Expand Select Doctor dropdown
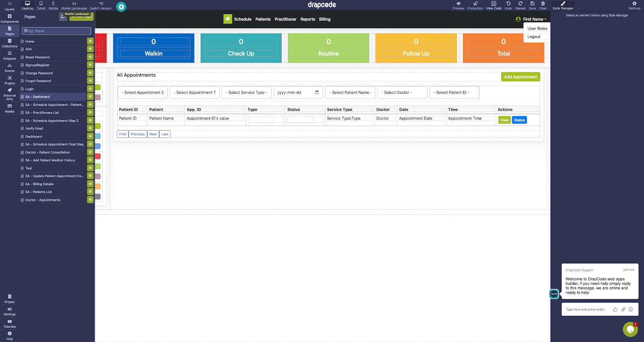 [x=402, y=92]
